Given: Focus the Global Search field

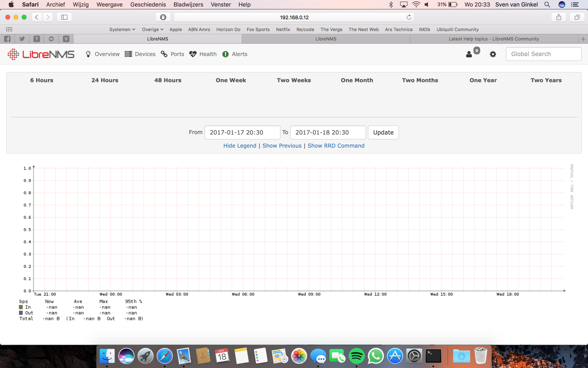Looking at the screenshot, I should pos(544,54).
